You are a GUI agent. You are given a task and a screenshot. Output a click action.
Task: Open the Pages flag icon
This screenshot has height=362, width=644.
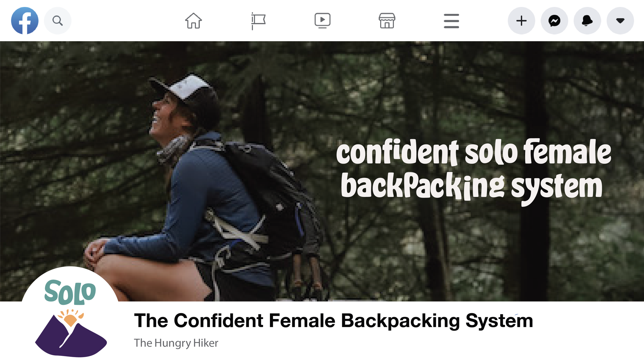(x=258, y=21)
